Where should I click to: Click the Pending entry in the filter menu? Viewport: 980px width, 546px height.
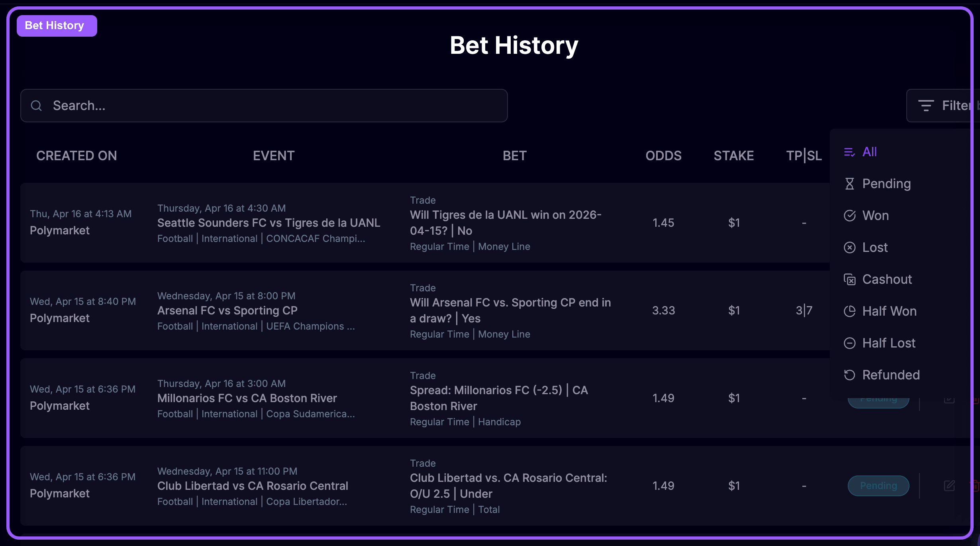pyautogui.click(x=886, y=183)
